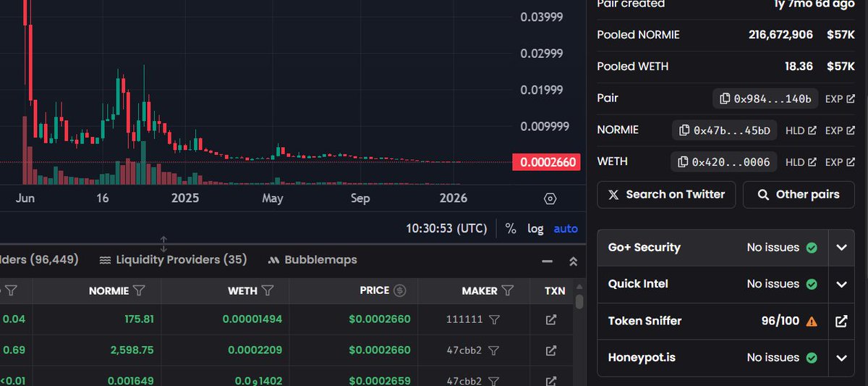
Task: Filter by WETH amount column
Action: click(x=268, y=290)
